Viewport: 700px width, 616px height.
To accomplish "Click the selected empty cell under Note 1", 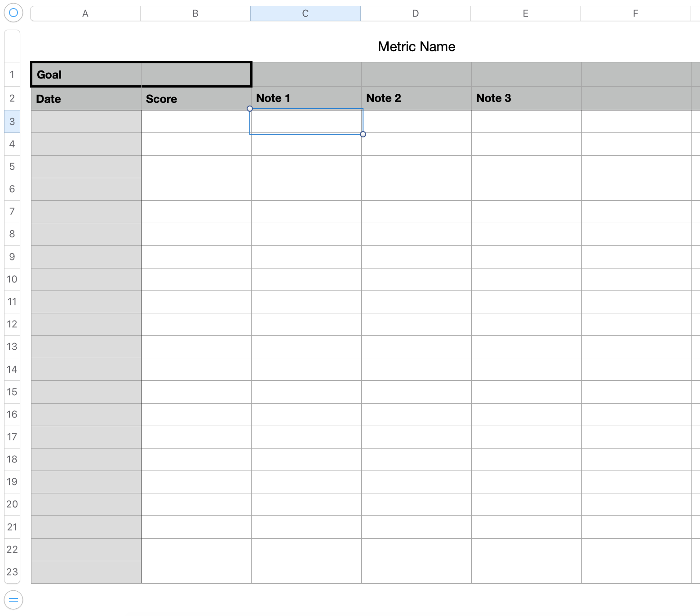I will pyautogui.click(x=306, y=122).
